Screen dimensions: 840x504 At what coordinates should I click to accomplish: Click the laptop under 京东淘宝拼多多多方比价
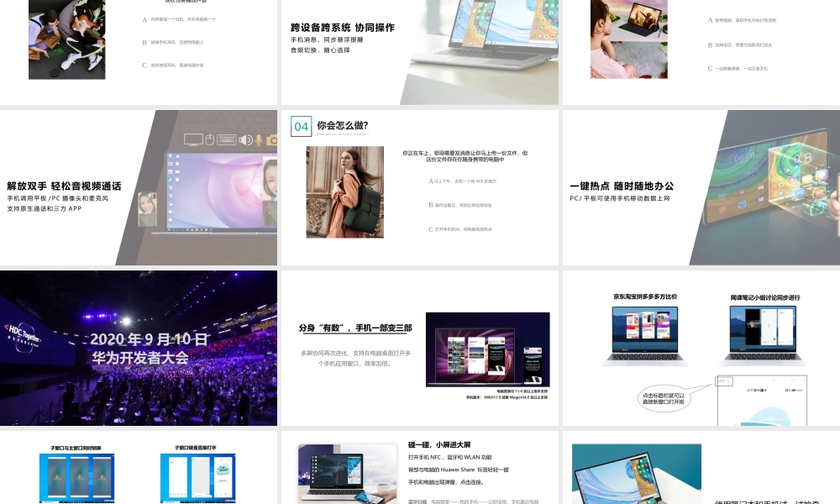645,334
